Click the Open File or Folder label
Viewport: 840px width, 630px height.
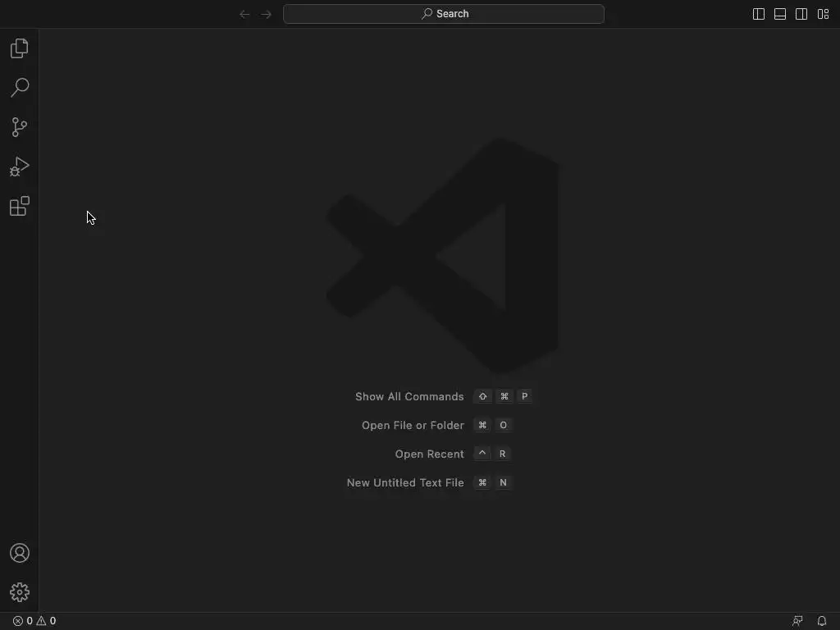(x=413, y=426)
